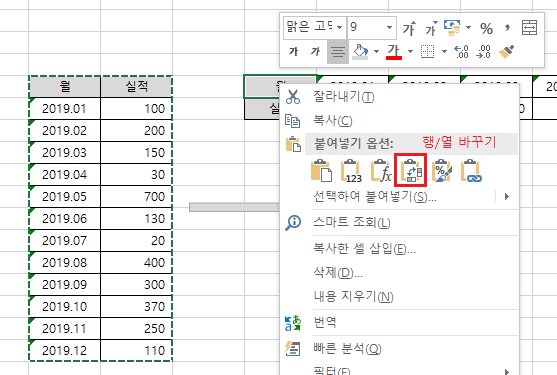
Task: Click paste formulas (fx) icon
Action: tap(381, 171)
